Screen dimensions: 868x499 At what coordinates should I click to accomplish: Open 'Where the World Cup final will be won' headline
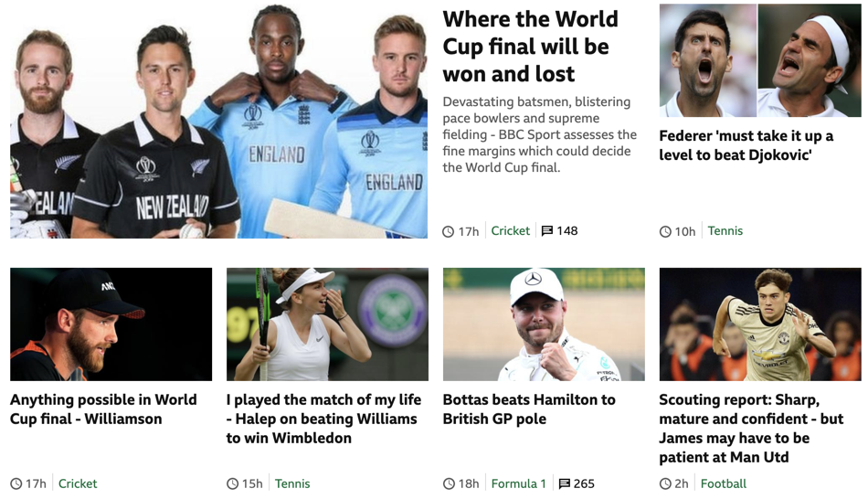[530, 47]
